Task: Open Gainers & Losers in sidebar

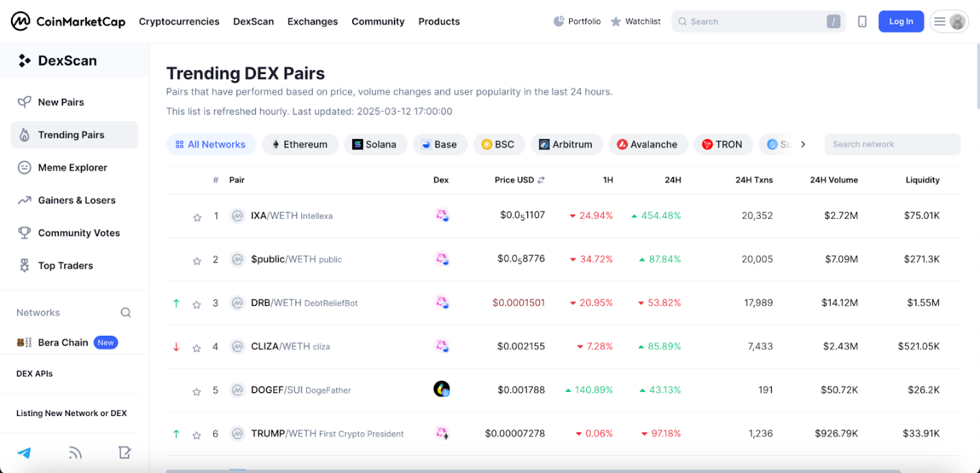Action: tap(76, 200)
